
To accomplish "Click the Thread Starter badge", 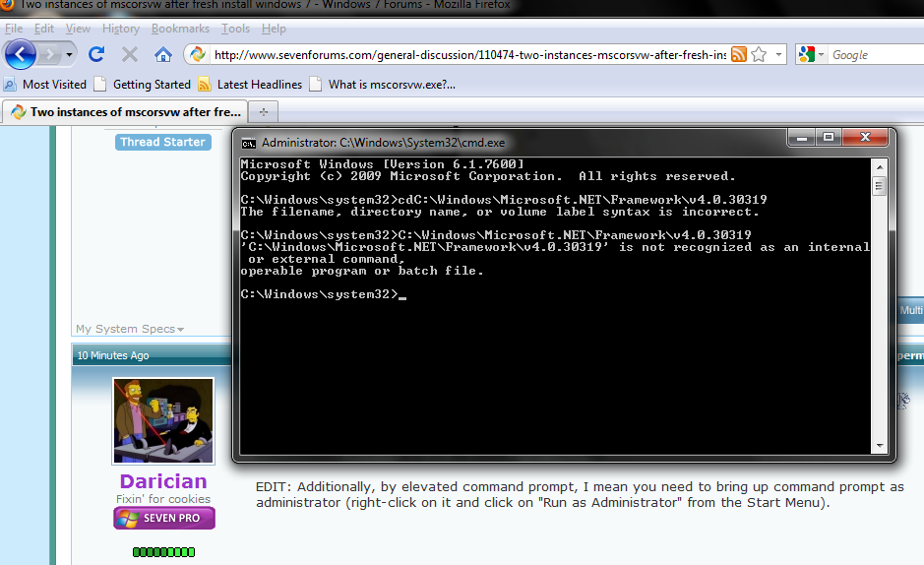I will pos(162,142).
